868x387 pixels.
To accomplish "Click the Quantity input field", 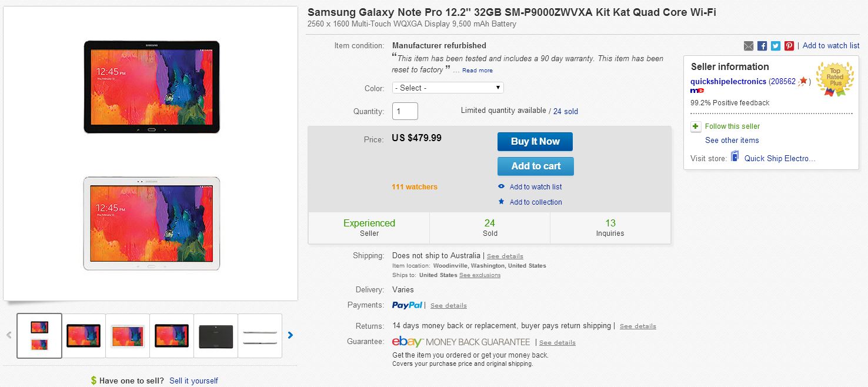I will (x=405, y=111).
